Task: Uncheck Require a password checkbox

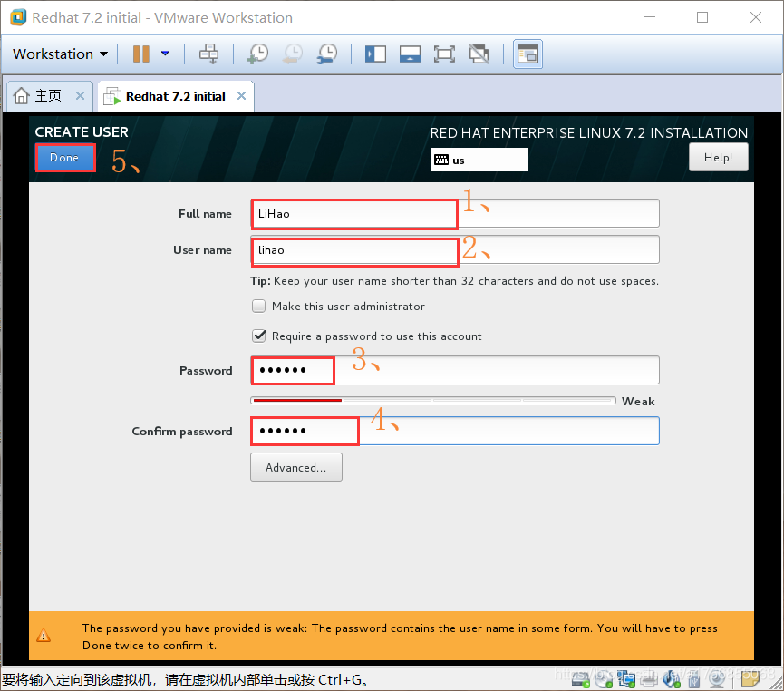Action: pos(258,336)
